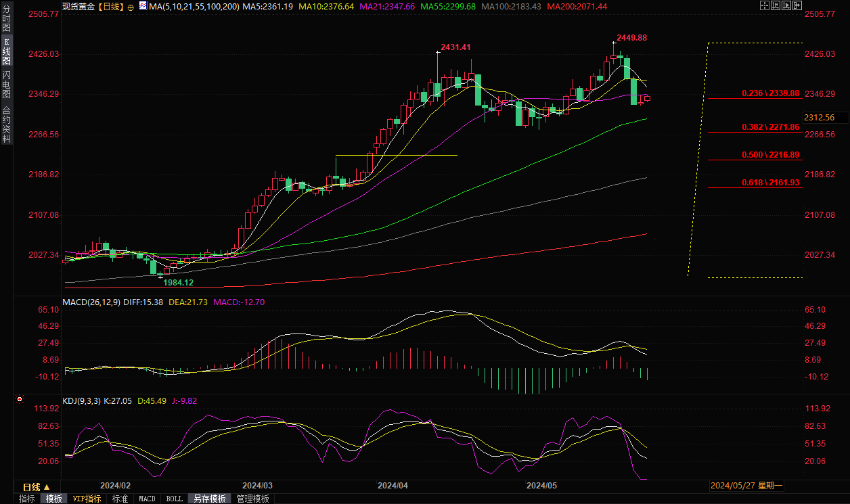Apply the MACD template
This screenshot has width=850, height=504.
(147, 499)
